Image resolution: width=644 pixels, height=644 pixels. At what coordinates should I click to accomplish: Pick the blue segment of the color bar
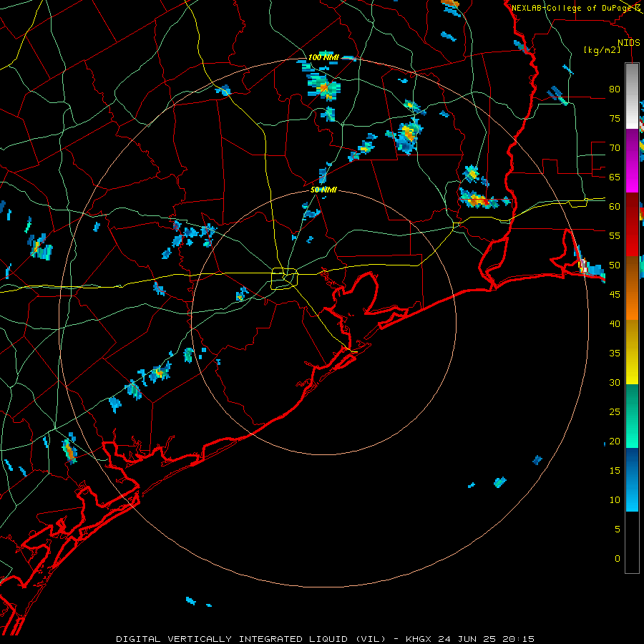(632, 479)
